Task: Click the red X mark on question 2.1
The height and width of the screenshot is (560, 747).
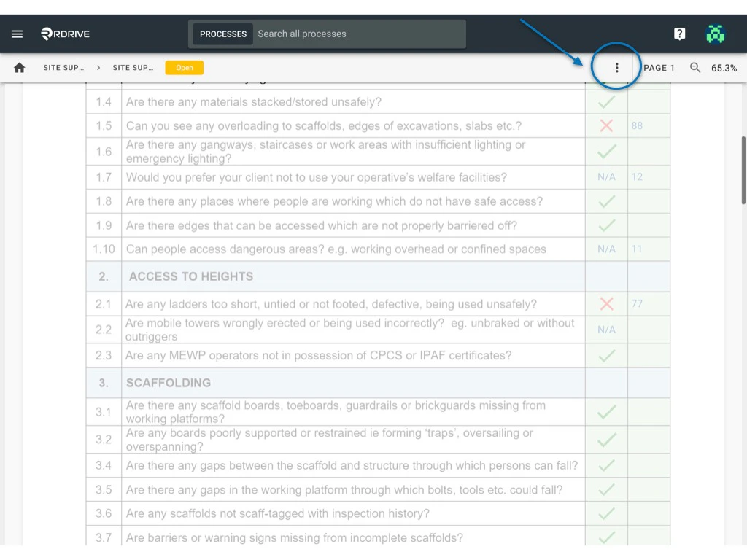Action: click(x=605, y=303)
